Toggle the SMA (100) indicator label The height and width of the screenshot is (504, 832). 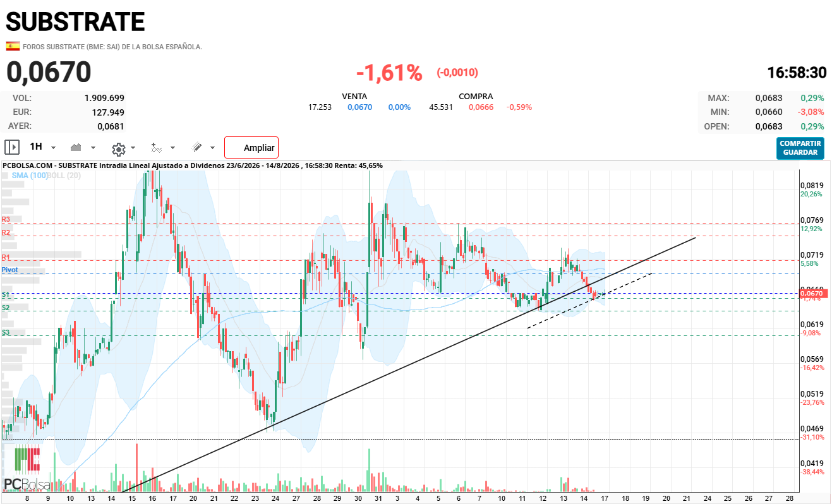pos(30,175)
